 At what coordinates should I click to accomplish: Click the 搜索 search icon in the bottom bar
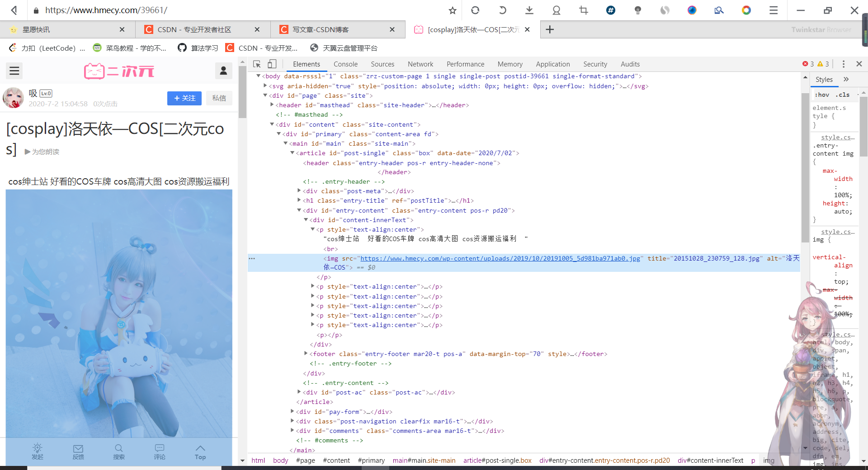click(119, 451)
